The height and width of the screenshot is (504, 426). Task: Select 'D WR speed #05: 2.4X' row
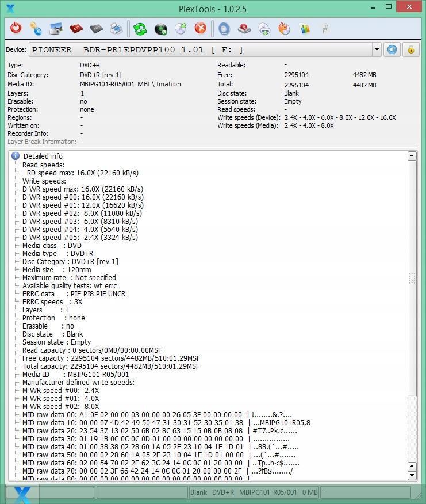pyautogui.click(x=80, y=237)
